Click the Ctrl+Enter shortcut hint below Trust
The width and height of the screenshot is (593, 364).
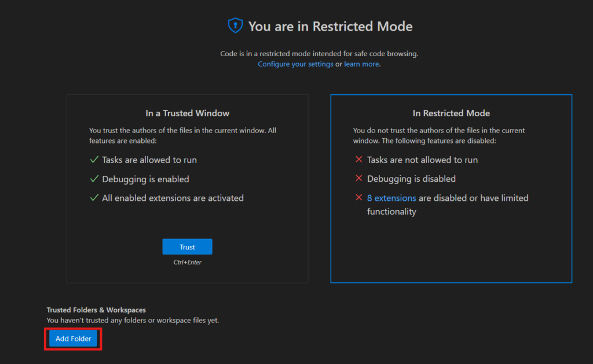tap(187, 262)
